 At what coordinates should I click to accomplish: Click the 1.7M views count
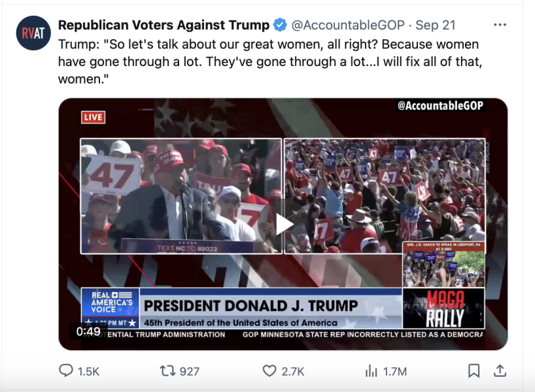(x=393, y=370)
